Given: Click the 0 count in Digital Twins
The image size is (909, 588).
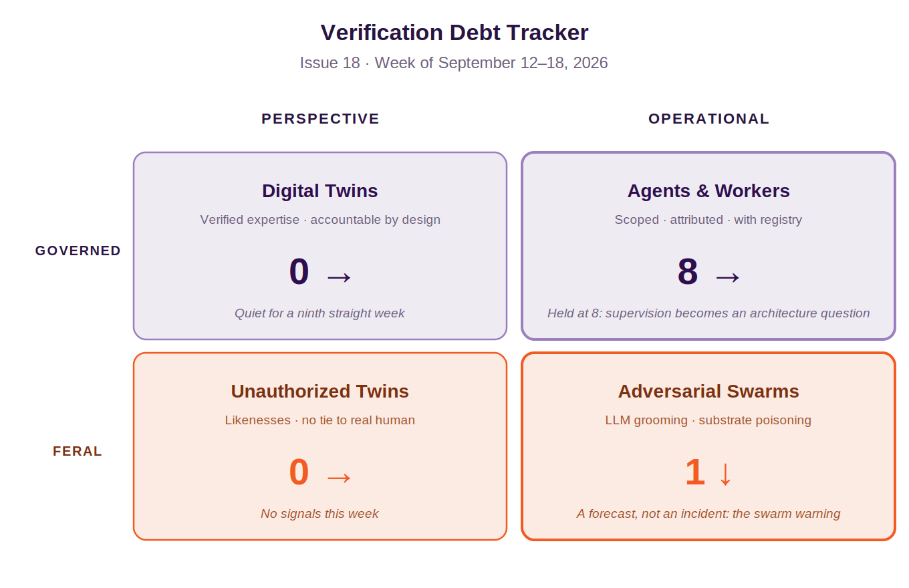Looking at the screenshot, I should [299, 272].
